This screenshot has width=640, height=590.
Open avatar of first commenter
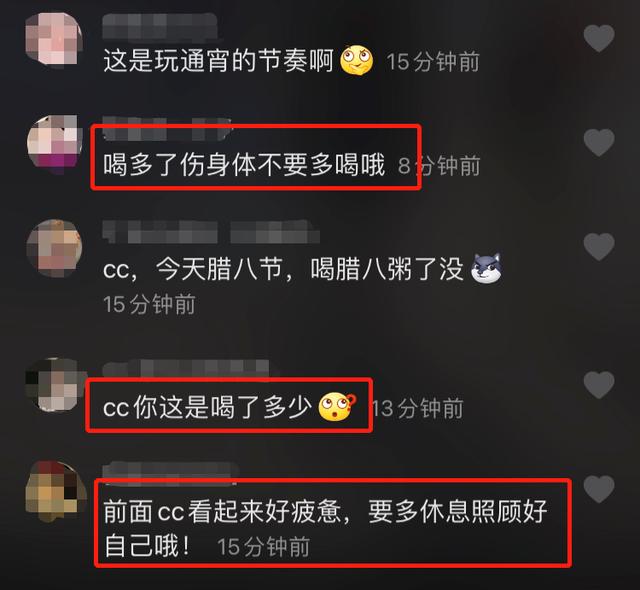click(x=54, y=38)
